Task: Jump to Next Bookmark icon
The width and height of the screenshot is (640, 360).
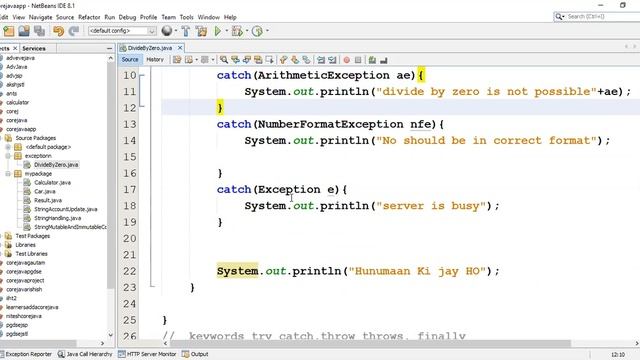Action: click(295, 60)
